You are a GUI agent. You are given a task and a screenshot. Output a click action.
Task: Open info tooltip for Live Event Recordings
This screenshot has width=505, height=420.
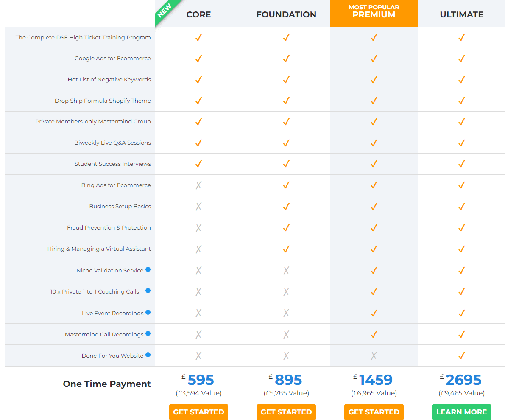[148, 312]
